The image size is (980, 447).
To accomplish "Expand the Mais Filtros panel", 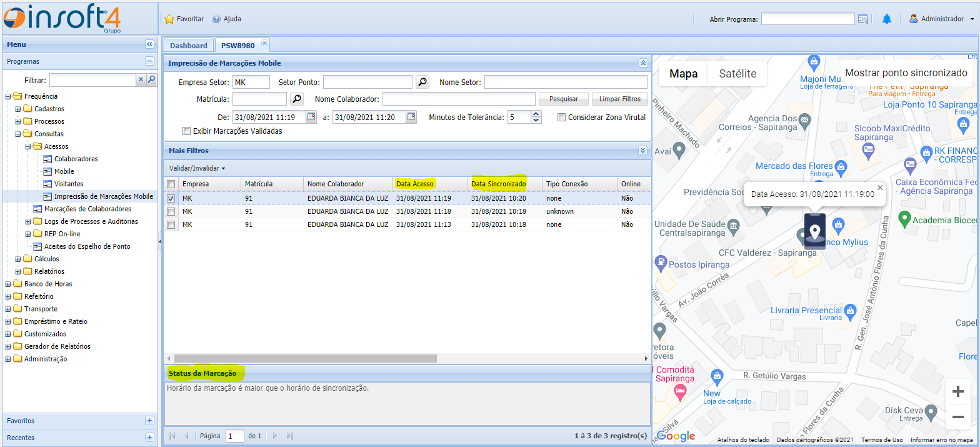I will 642,151.
